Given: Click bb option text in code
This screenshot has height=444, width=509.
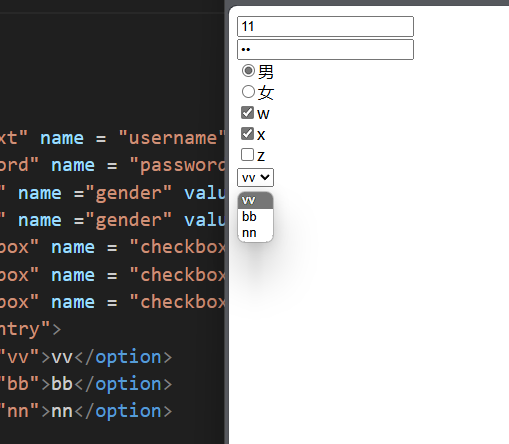Looking at the screenshot, I should (x=62, y=384).
